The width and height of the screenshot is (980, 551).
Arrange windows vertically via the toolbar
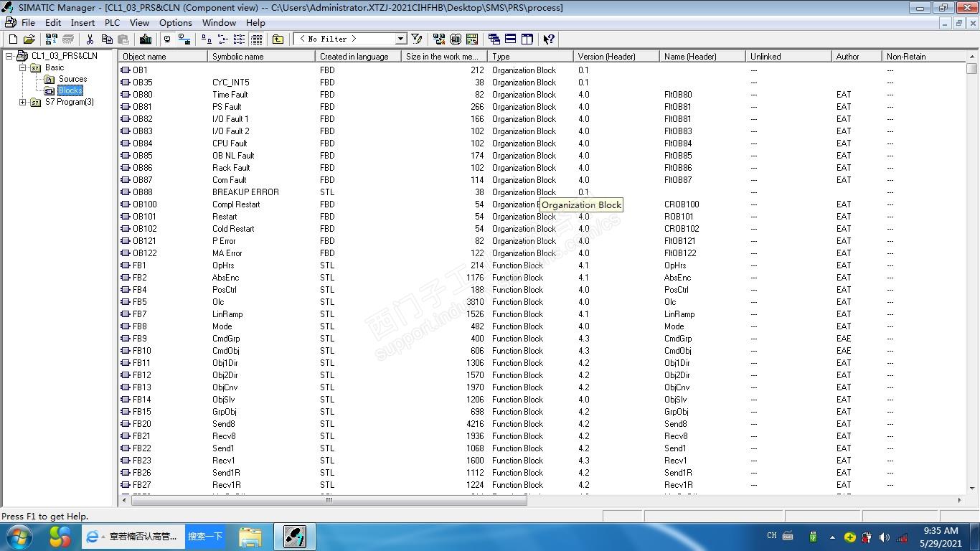tap(527, 39)
